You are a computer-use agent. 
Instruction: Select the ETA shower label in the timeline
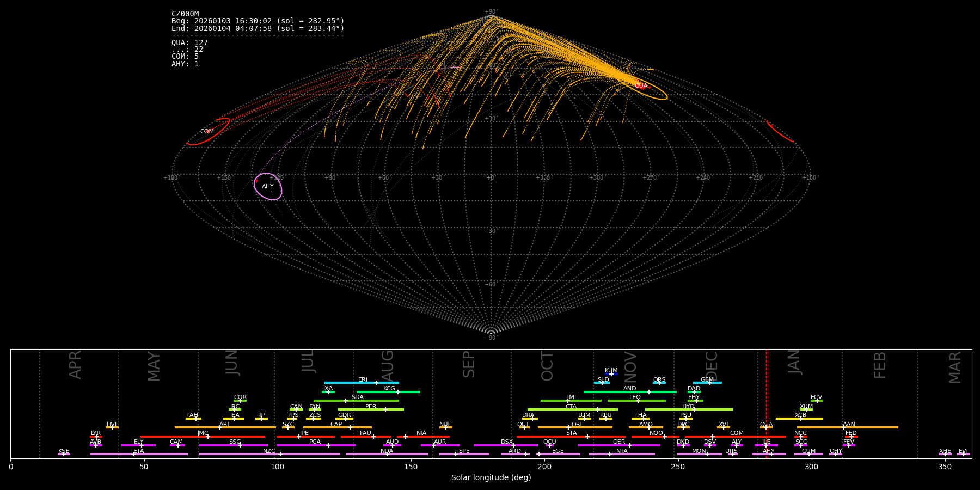point(139,451)
